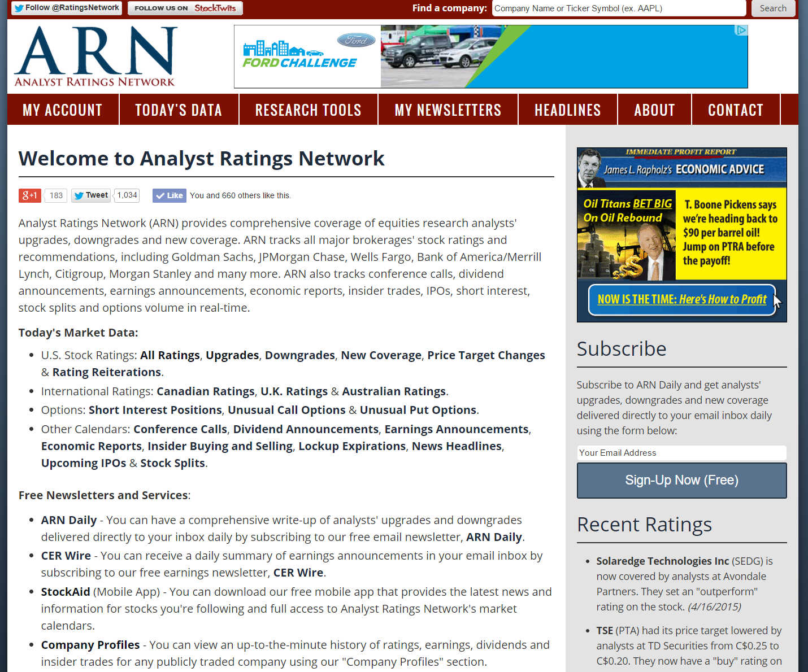Click the Follow us on StockTwits button
808x672 pixels.
click(x=185, y=8)
